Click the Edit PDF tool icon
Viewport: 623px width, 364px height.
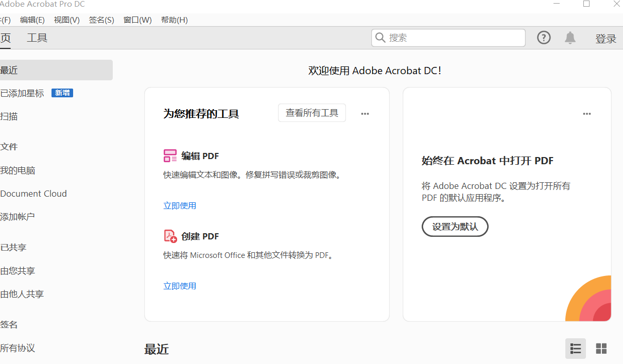point(170,156)
